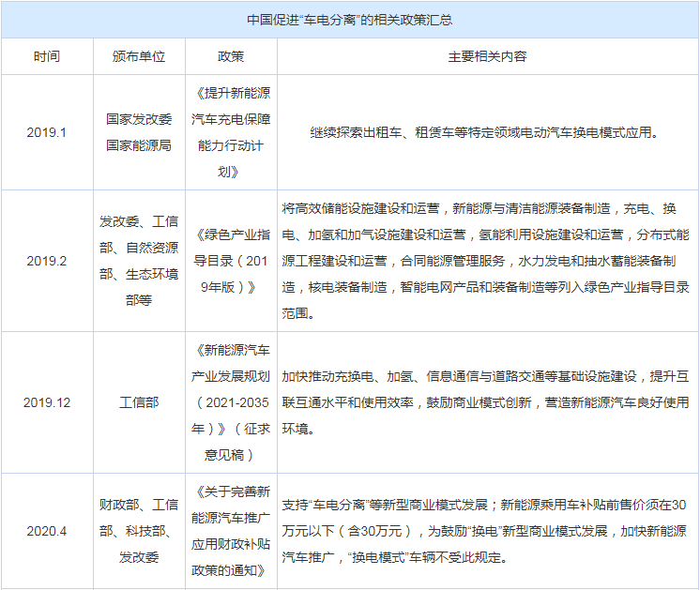Click the policy 《关于完善新能源汽车推广应用财政补贴政策的通知》
700x590 pixels.
tap(231, 531)
